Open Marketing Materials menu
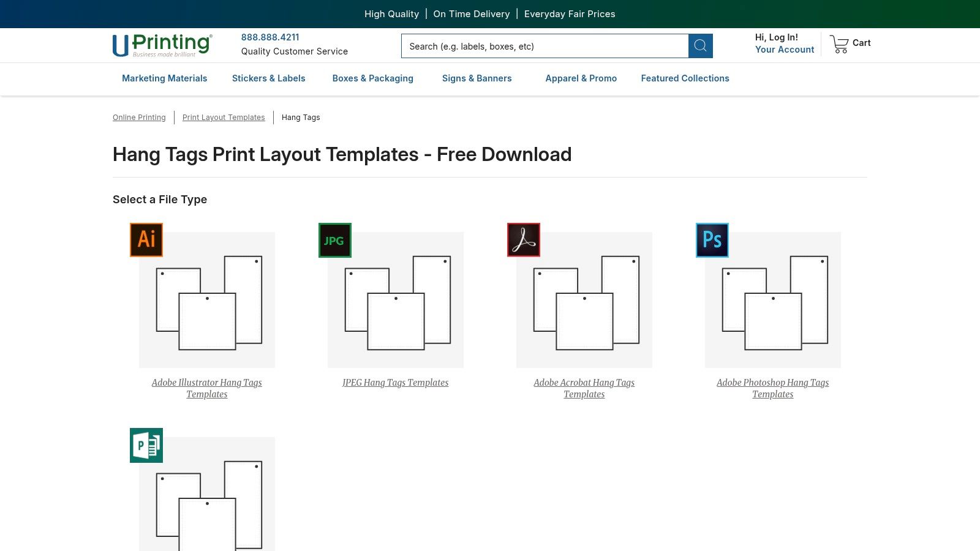The height and width of the screenshot is (551, 980). coord(164,78)
